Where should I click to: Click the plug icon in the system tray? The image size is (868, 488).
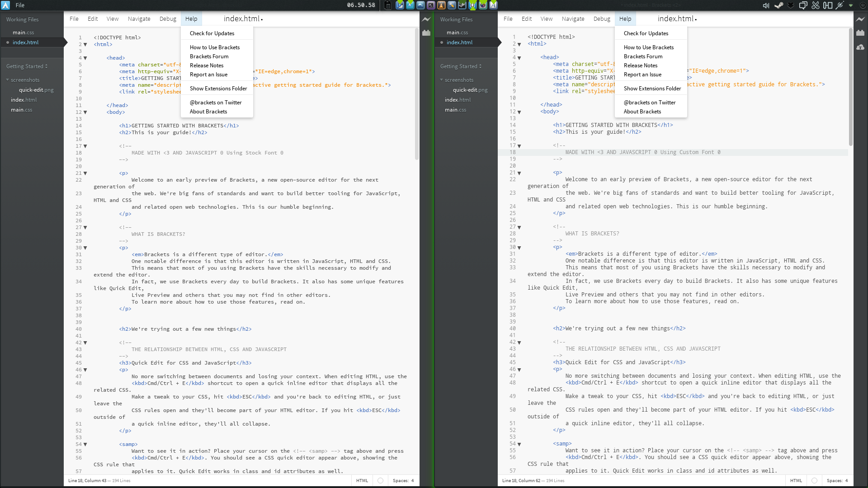click(x=839, y=5)
